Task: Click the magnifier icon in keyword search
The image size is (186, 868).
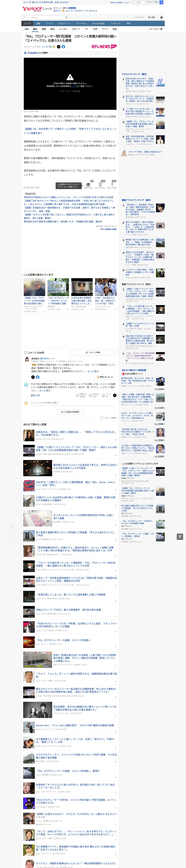Action: pyautogui.click(x=66, y=18)
